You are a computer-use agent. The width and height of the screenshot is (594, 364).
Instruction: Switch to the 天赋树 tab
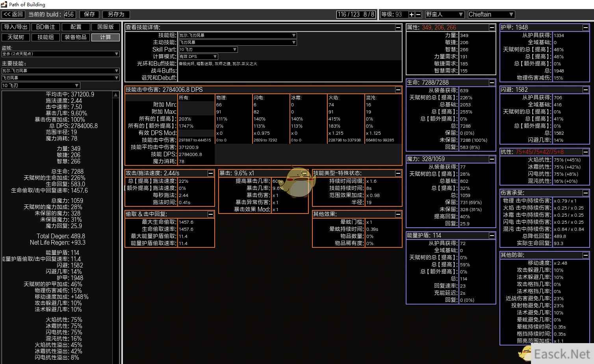(16, 37)
